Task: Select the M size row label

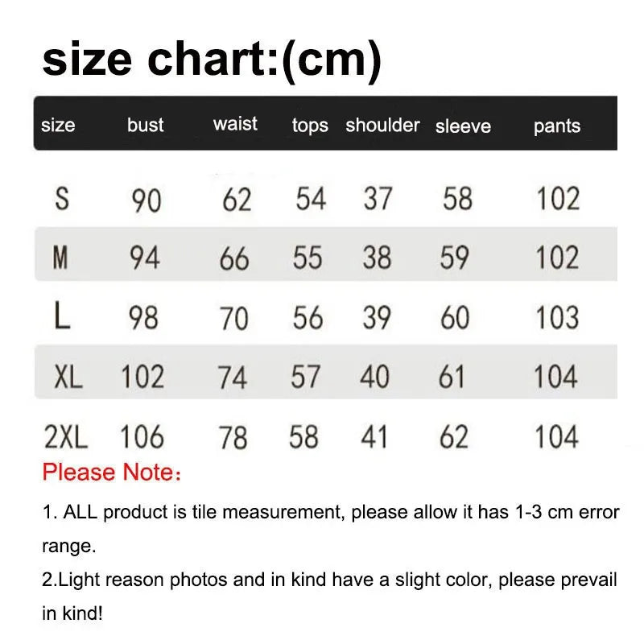Action: (x=60, y=258)
